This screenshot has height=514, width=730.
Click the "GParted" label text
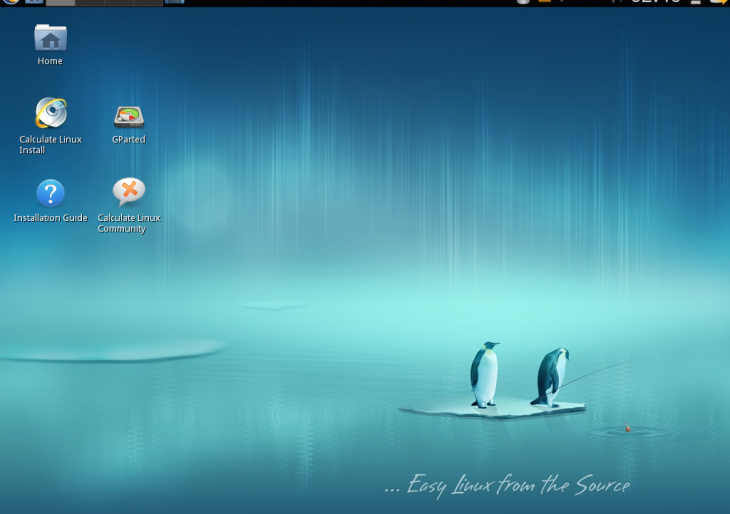click(129, 139)
